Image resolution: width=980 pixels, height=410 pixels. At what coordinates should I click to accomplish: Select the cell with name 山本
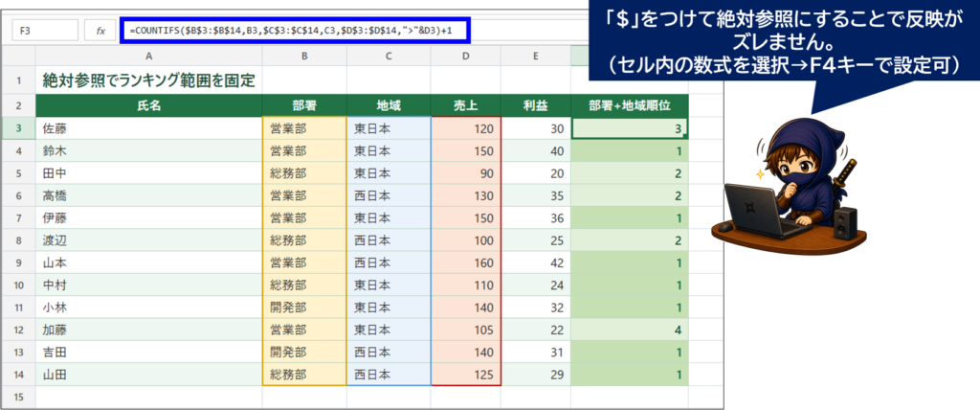pos(148,262)
